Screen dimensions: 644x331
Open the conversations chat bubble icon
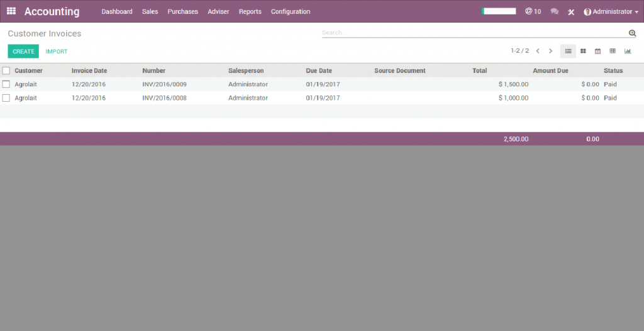point(555,11)
